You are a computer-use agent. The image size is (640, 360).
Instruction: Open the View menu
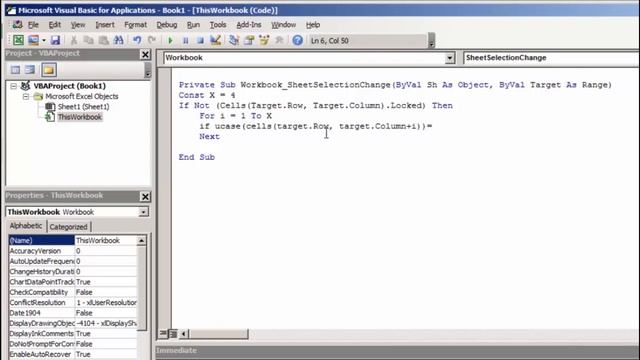point(78,25)
